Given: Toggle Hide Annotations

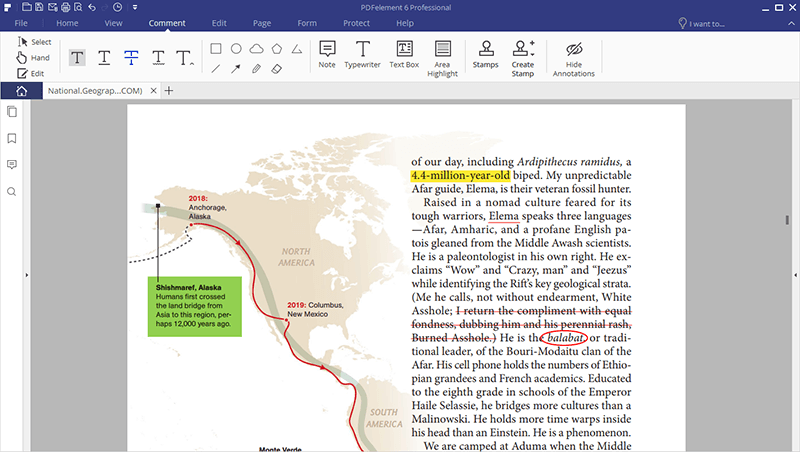Looking at the screenshot, I should (573, 59).
